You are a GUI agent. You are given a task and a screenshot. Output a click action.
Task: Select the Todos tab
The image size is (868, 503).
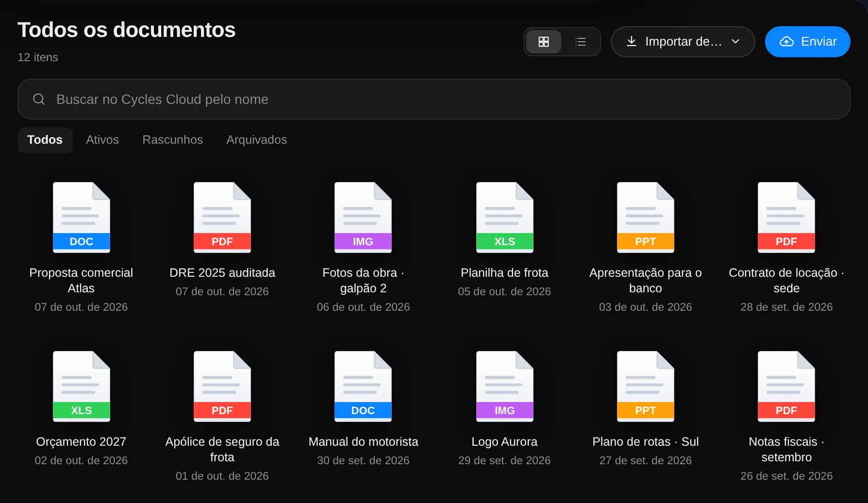(x=45, y=140)
